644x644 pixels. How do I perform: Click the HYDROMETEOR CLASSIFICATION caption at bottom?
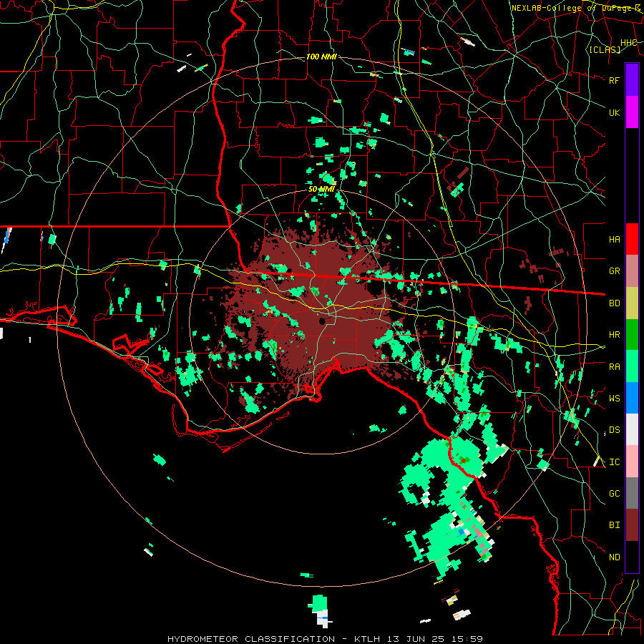(250, 639)
